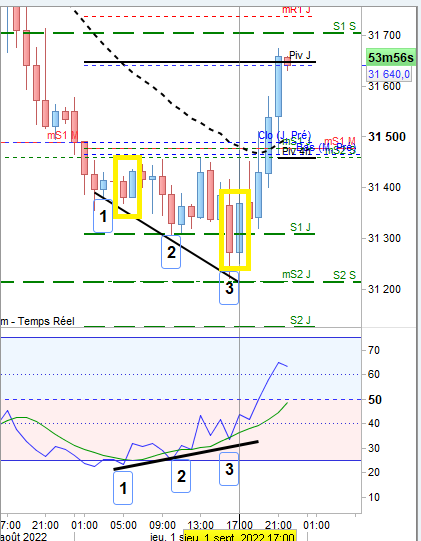The height and width of the screenshot is (541, 421).
Task: Select the S2 S weekly support label
Action: pos(344,275)
